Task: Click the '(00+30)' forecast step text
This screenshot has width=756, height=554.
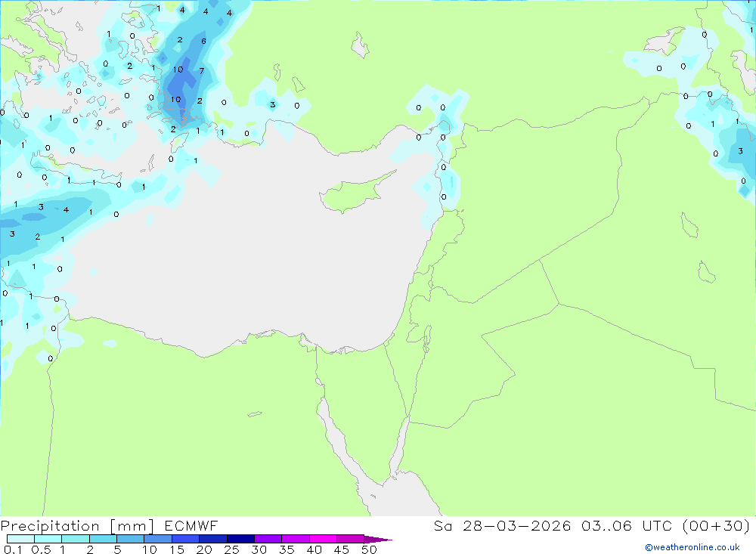Action: coord(717,525)
